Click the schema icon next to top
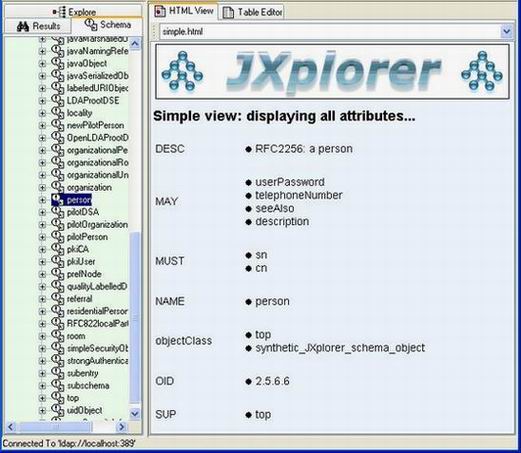Image resolution: width=521 pixels, height=453 pixels. (x=58, y=398)
